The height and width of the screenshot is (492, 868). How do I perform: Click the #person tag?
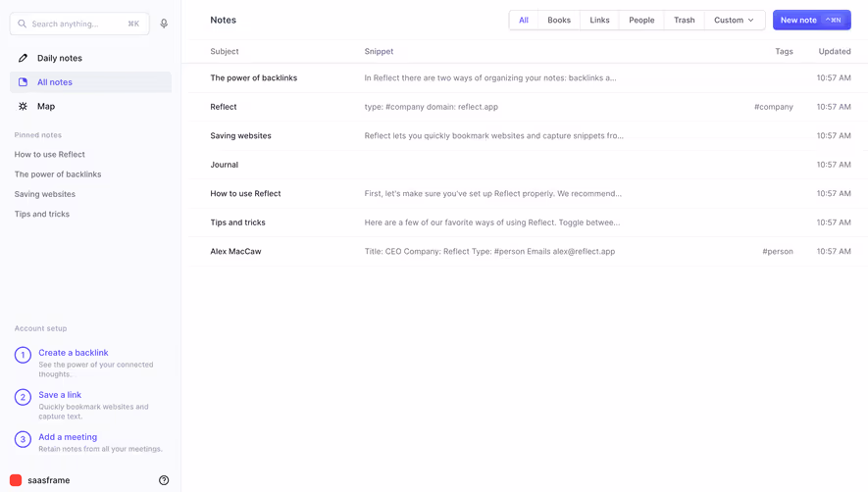click(777, 251)
